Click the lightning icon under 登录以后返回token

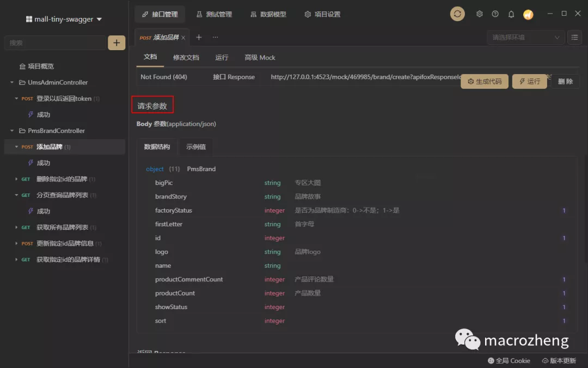click(x=30, y=114)
